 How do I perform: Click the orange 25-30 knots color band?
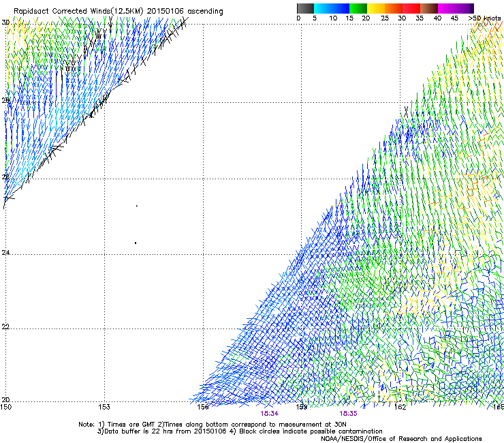click(394, 8)
